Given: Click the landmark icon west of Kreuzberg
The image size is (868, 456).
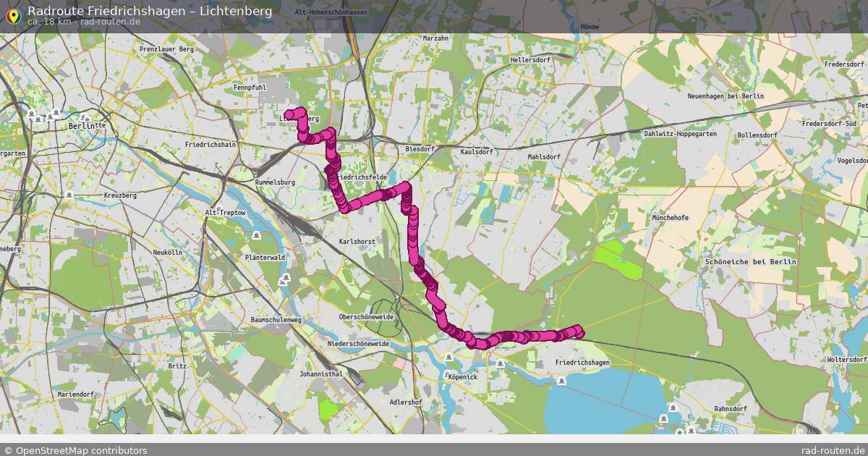Looking at the screenshot, I should tap(69, 195).
